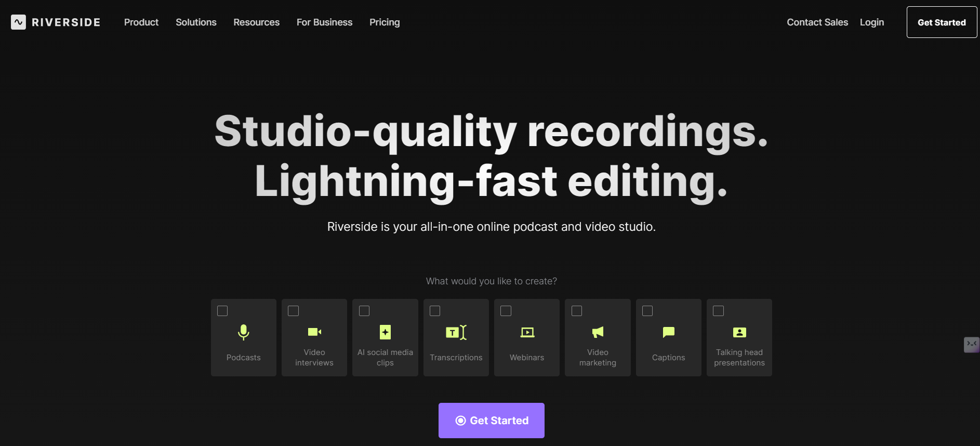980x446 pixels.
Task: Click the Talking head presentations label
Action: pos(739,358)
